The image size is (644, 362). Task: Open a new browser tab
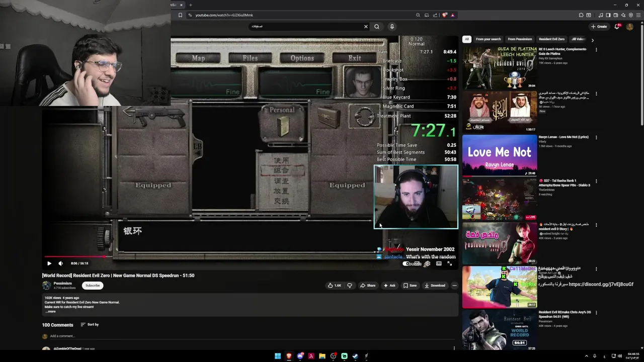coord(190,5)
